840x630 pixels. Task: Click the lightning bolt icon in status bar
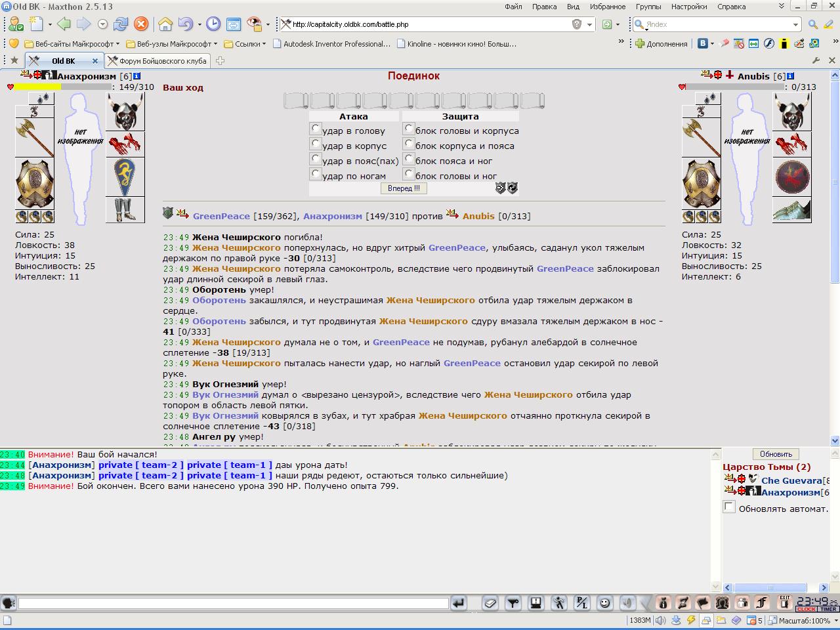691,620
